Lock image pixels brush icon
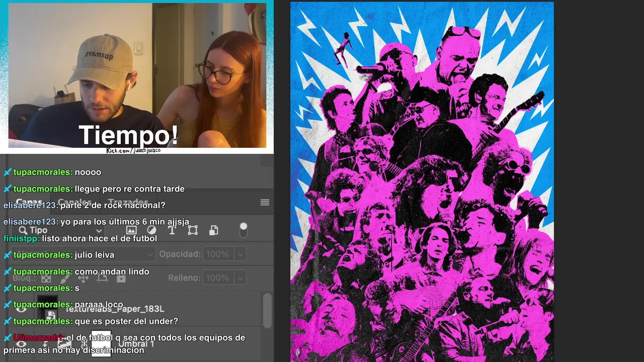 64,278
